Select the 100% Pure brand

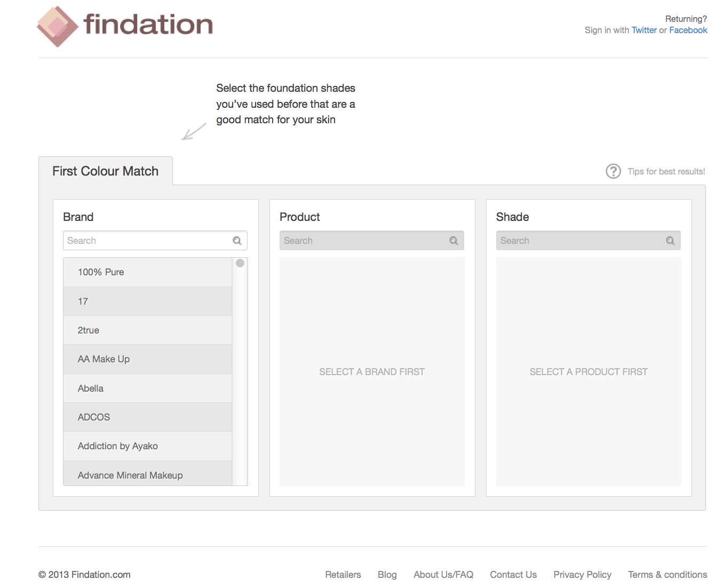click(148, 272)
